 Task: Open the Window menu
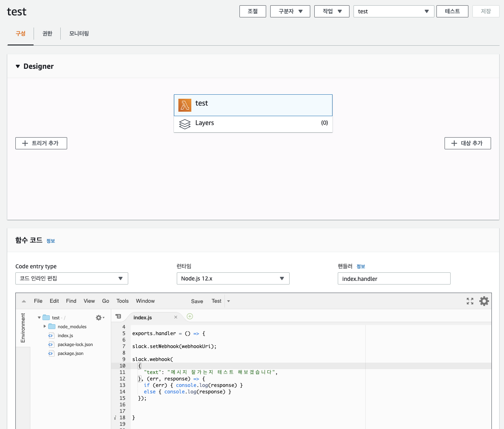145,301
